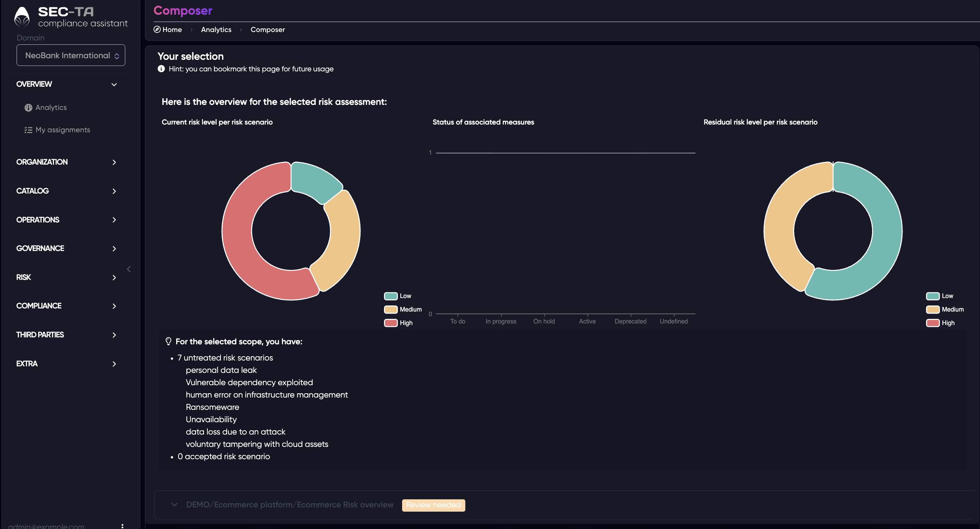Collapse the sidebar with the arrow handle

coord(129,269)
